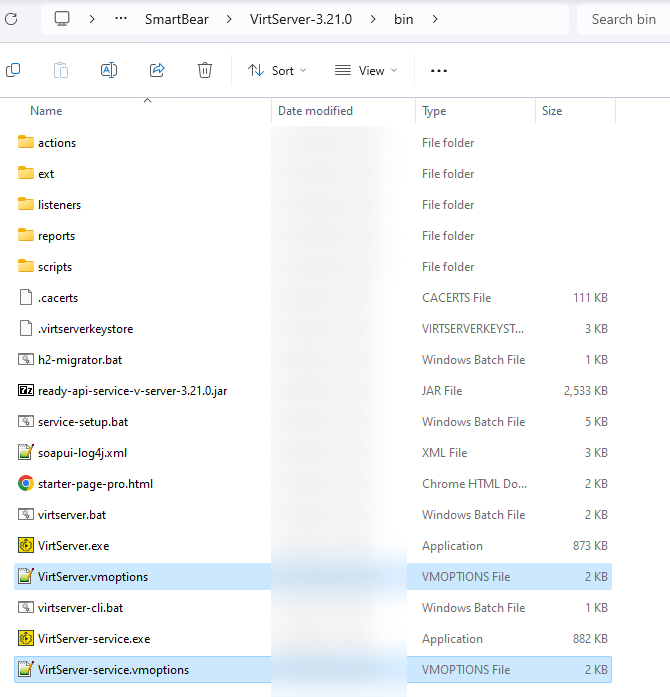This screenshot has height=697, width=670.
Task: Select service-setup.bat file icon
Action: pyautogui.click(x=26, y=421)
